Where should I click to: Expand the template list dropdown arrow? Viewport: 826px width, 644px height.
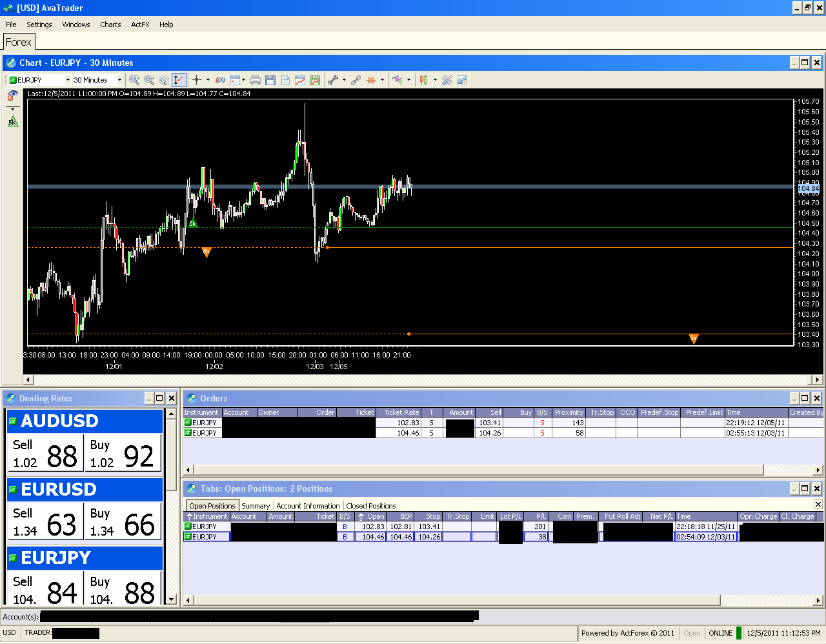pos(243,80)
